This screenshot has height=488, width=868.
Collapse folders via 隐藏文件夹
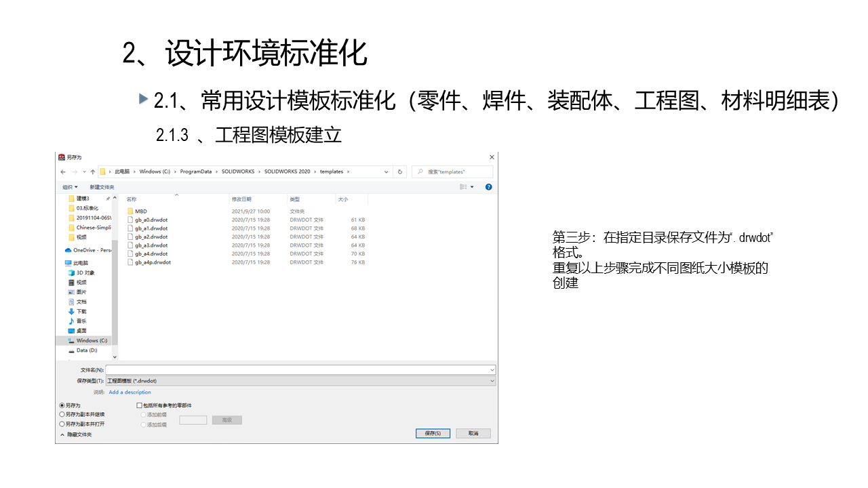pyautogui.click(x=76, y=434)
